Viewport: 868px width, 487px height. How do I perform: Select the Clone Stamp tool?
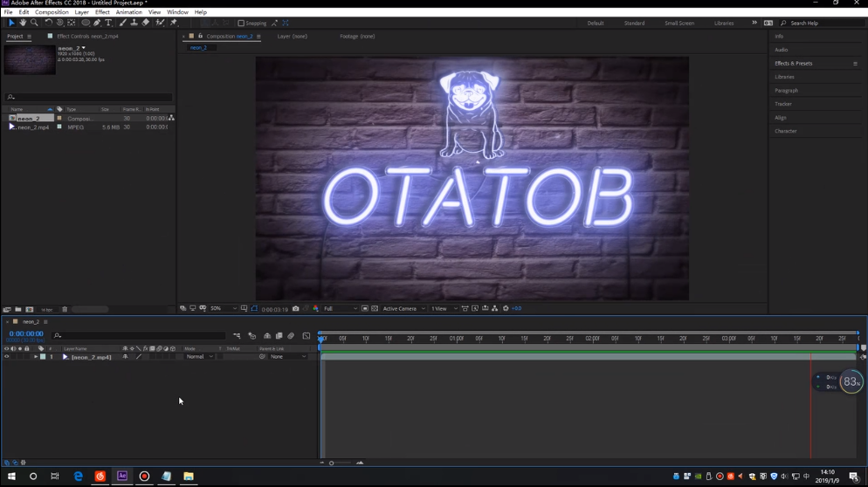tap(134, 24)
